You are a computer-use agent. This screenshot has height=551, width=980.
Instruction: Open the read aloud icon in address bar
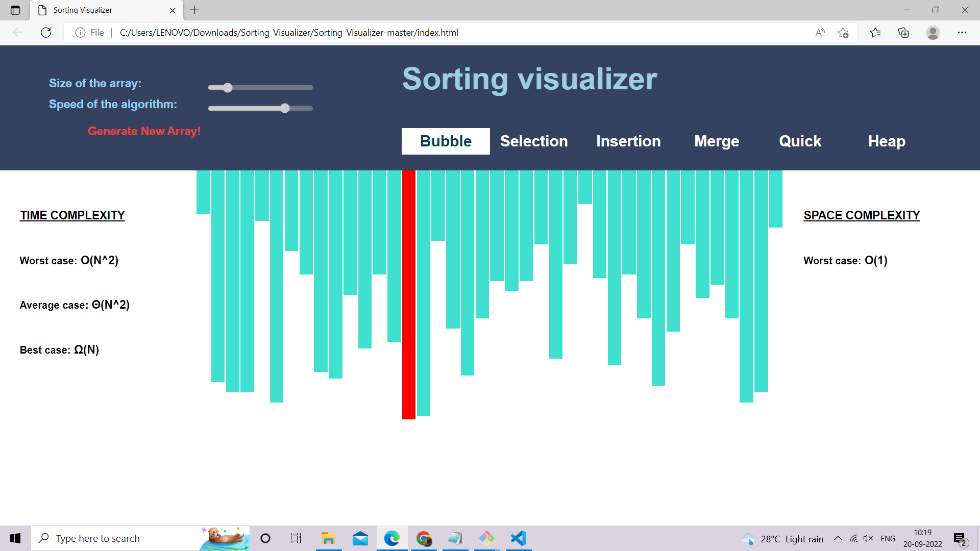click(820, 33)
